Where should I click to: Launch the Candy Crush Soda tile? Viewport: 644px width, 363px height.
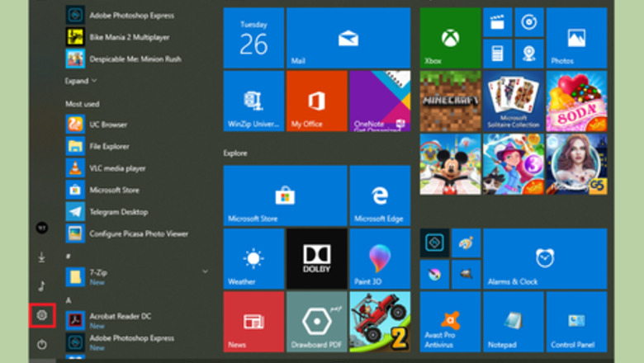tap(576, 101)
